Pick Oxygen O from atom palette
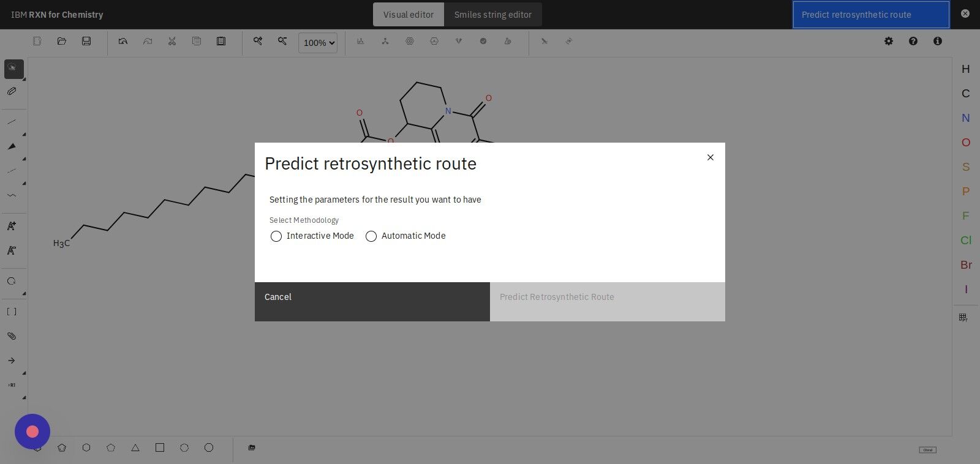This screenshot has height=464, width=980. coord(966,143)
